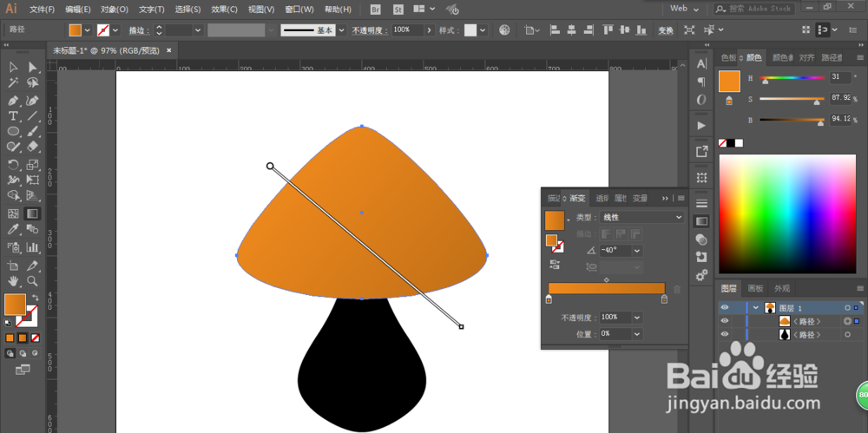
Task: Open the gradient 类型 dropdown showing 线性
Action: coord(642,217)
